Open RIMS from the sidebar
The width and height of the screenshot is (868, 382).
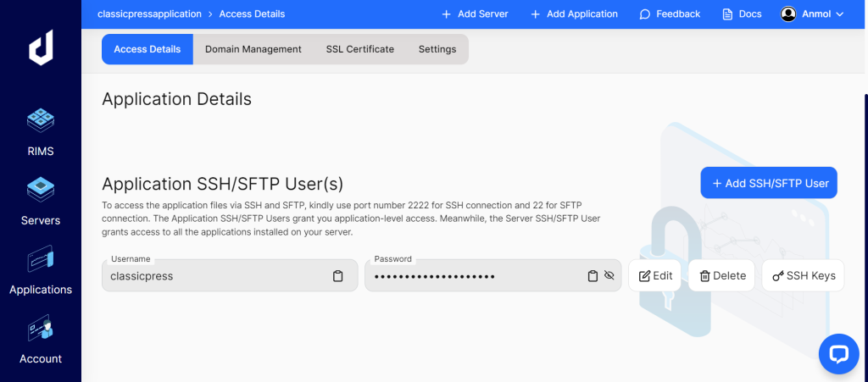pos(41,132)
